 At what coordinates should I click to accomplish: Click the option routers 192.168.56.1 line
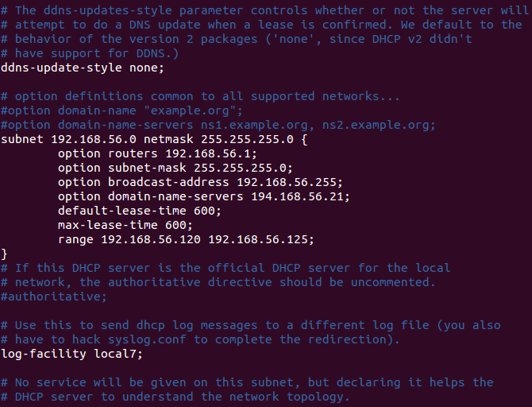pos(157,153)
